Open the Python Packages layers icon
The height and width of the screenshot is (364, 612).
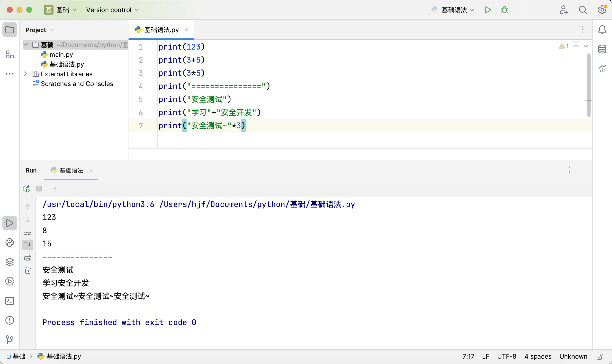click(9, 262)
